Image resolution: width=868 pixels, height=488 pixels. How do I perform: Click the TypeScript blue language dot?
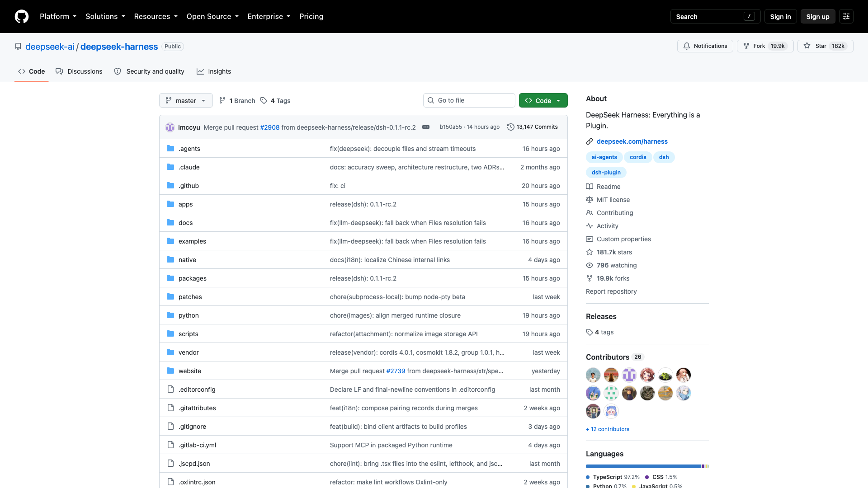point(588,477)
